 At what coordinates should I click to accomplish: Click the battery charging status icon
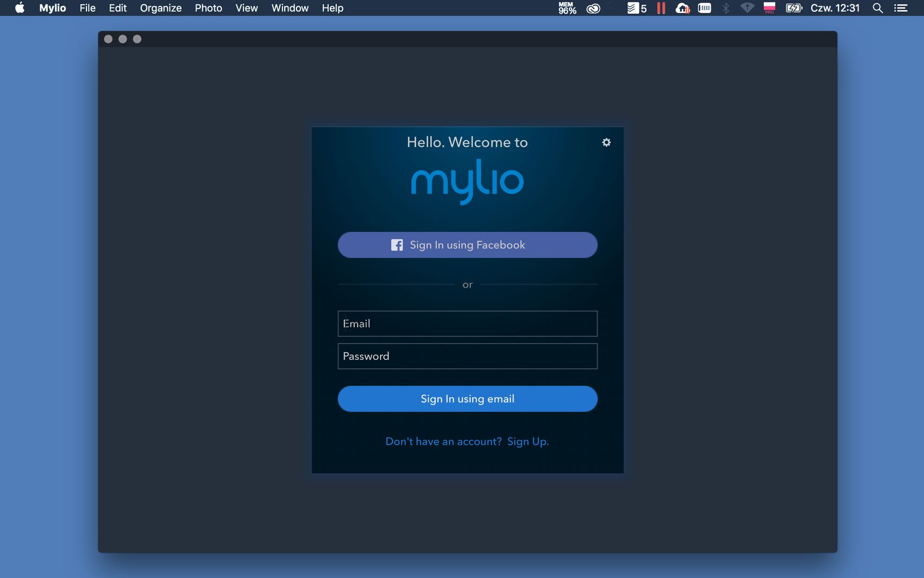794,8
